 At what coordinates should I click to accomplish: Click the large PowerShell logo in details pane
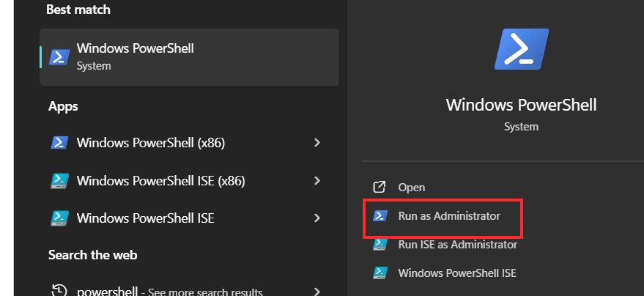521,49
